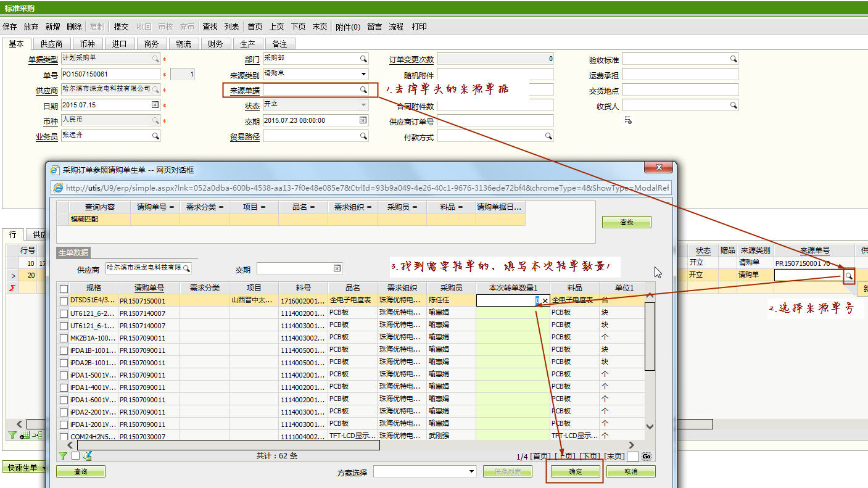Click the search icon in the 来源单号 cell
Viewport: 868px width, 488px height.
[849, 276]
